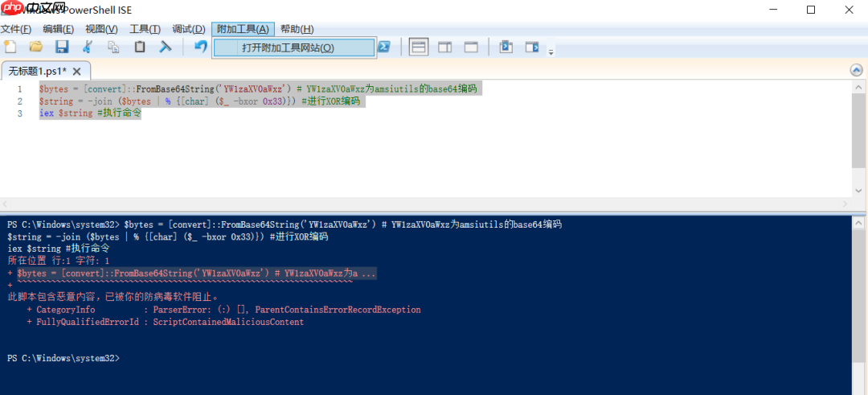Show script pane at top layout

419,47
